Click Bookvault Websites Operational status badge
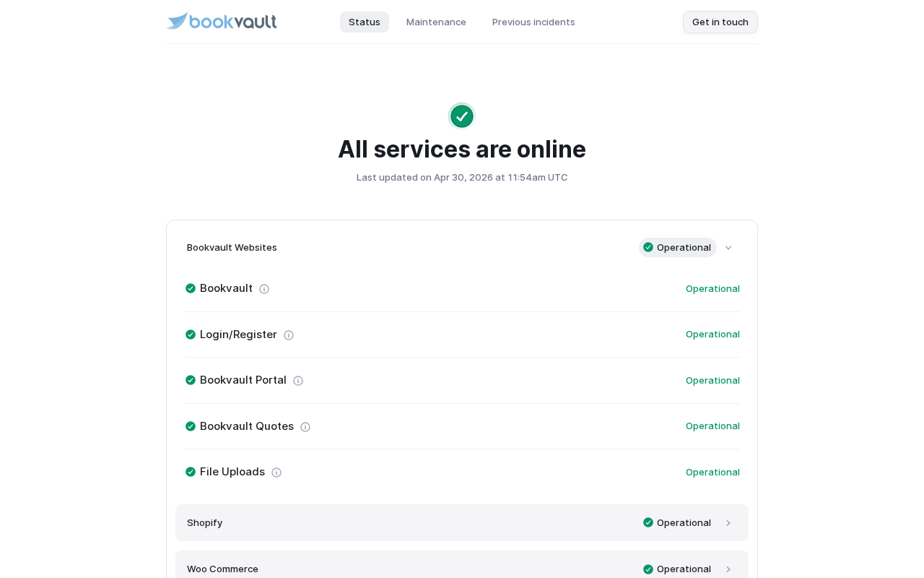The height and width of the screenshot is (578, 924). [x=678, y=247]
